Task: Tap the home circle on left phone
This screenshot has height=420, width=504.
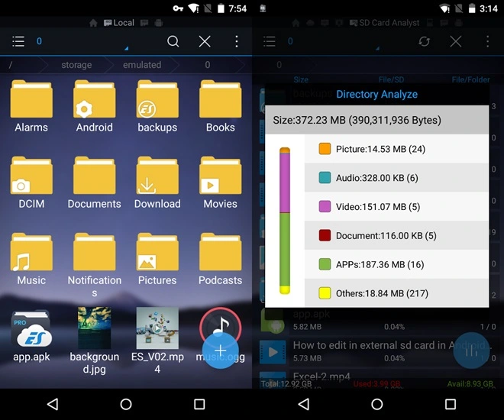Action: point(126,404)
